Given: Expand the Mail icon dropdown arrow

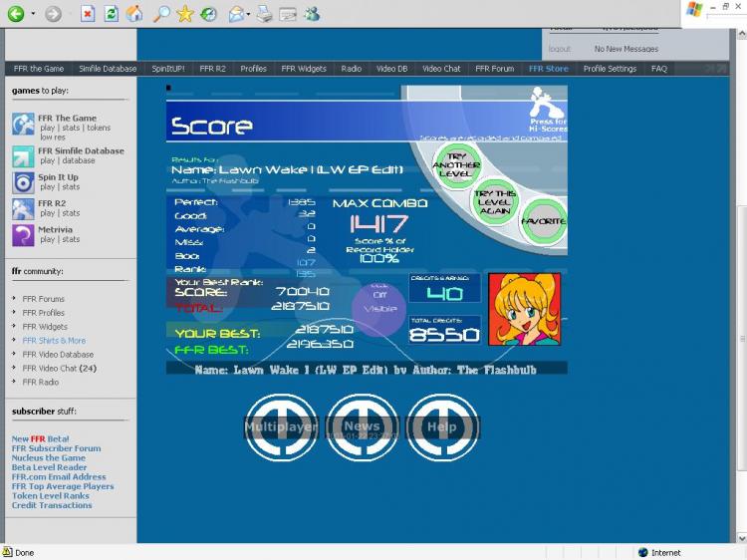Looking at the screenshot, I should pos(249,14).
